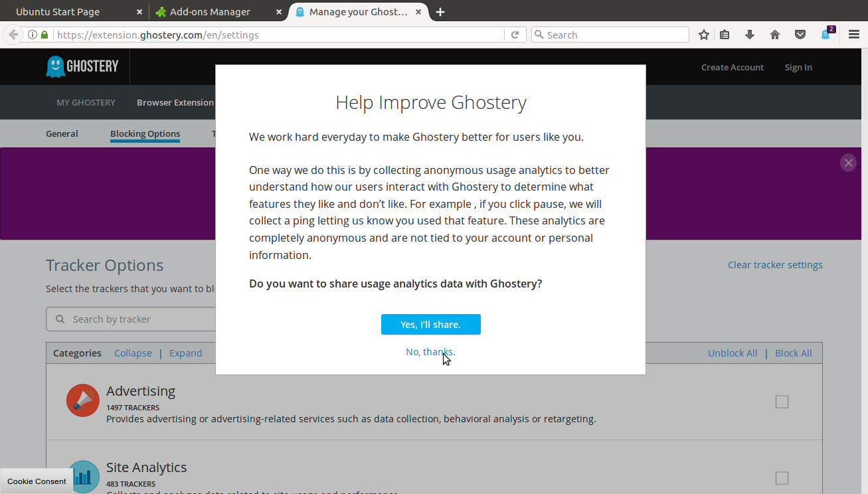
Task: Click the Site Analytics chart icon
Action: click(x=83, y=477)
